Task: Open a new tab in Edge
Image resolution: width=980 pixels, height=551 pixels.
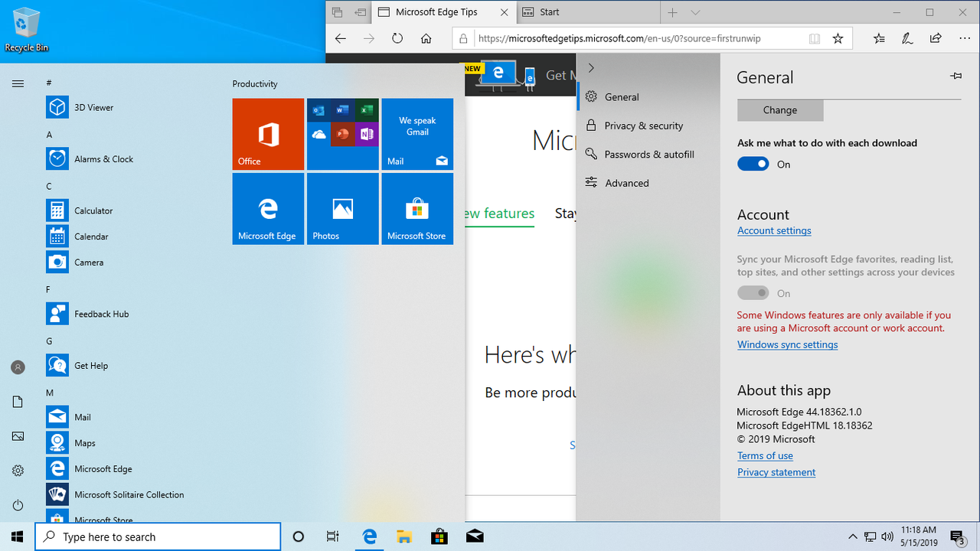Action: point(672,12)
